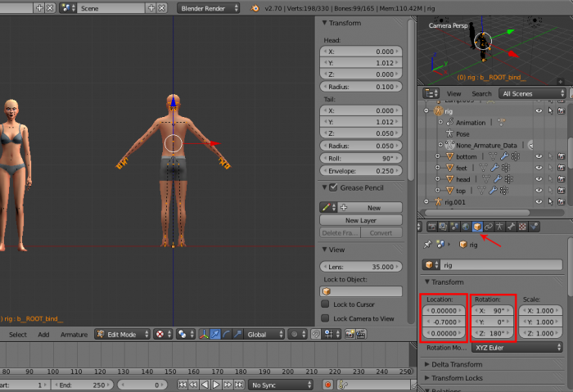Image resolution: width=573 pixels, height=392 pixels.
Task: Click the grease pencil New button
Action: (373, 208)
